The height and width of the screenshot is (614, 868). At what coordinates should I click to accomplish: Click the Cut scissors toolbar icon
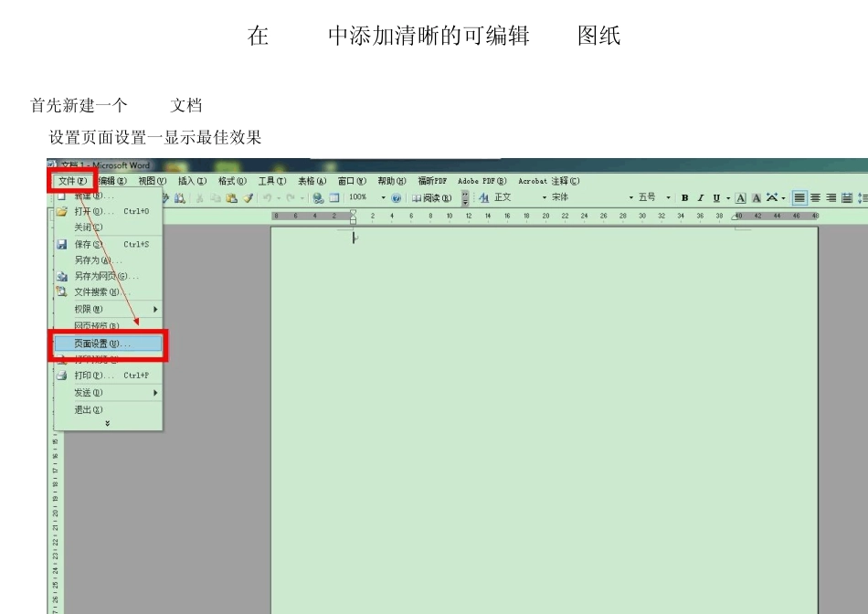click(x=200, y=197)
